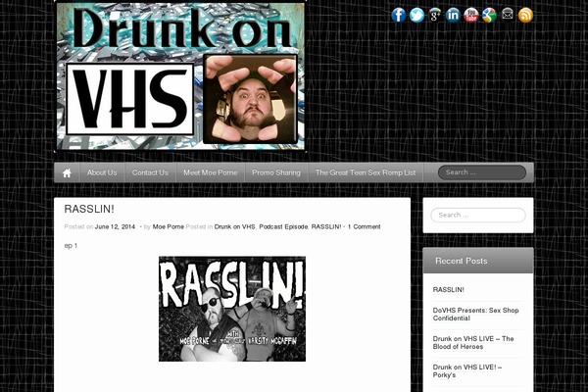Click the 'ep 1' text in post
Viewport: 588px width, 392px height.
pos(71,246)
